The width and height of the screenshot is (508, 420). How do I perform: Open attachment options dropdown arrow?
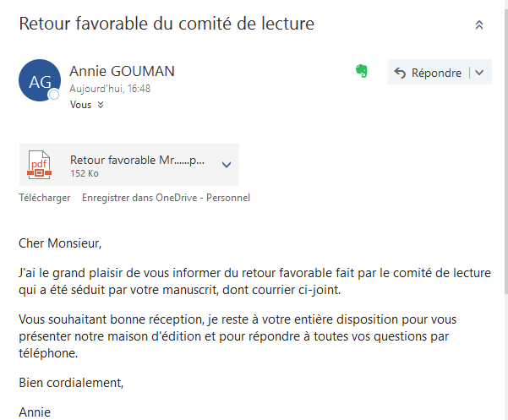click(227, 165)
